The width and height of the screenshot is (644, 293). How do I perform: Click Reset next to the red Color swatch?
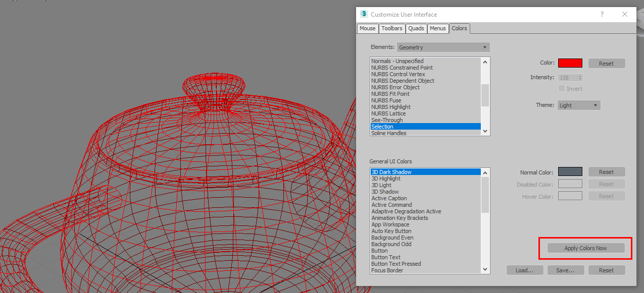pyautogui.click(x=606, y=63)
